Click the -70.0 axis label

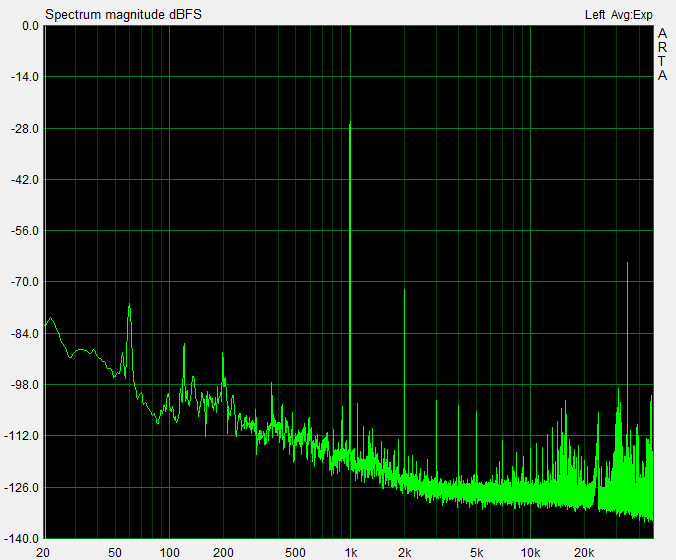(25, 282)
